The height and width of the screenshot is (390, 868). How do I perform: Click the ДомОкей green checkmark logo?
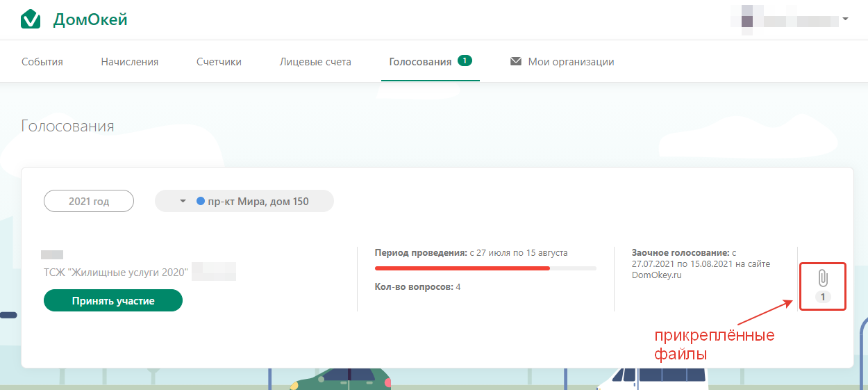[x=31, y=19]
